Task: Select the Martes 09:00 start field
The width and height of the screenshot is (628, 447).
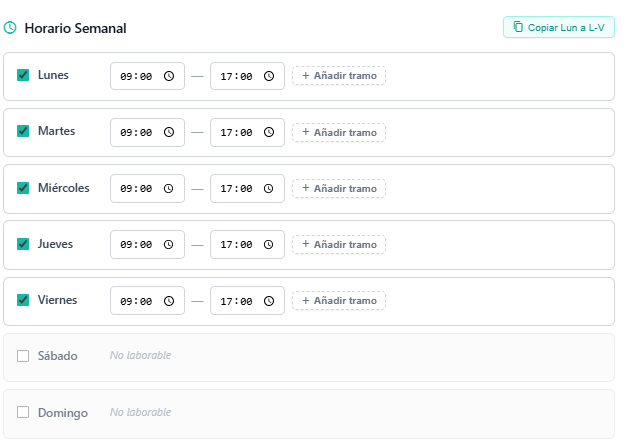Action: 147,132
